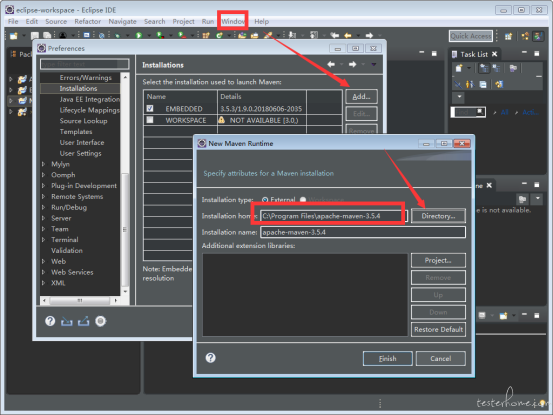Maximize the Task List view

[536, 54]
